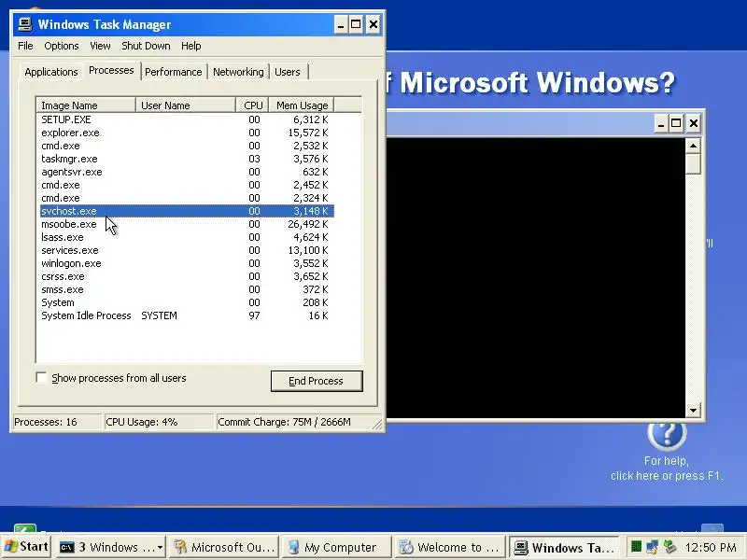Close the Windows Task Manager window
Screen dimensions: 747x560
click(x=373, y=24)
